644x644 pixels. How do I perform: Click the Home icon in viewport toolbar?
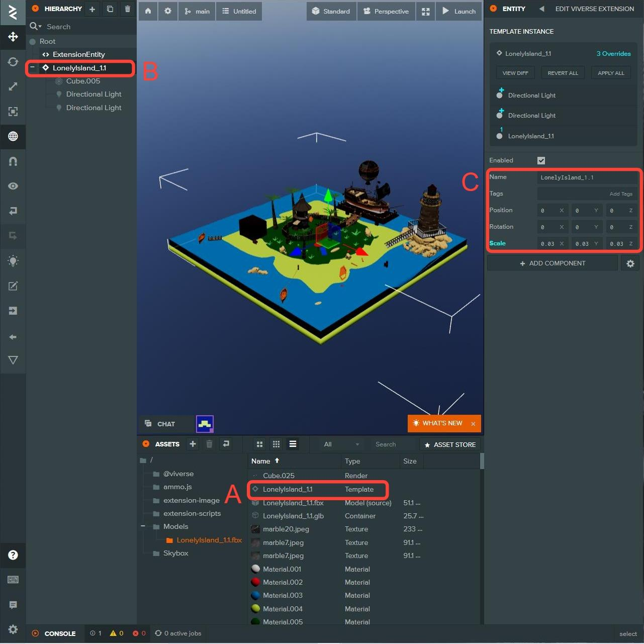point(148,11)
